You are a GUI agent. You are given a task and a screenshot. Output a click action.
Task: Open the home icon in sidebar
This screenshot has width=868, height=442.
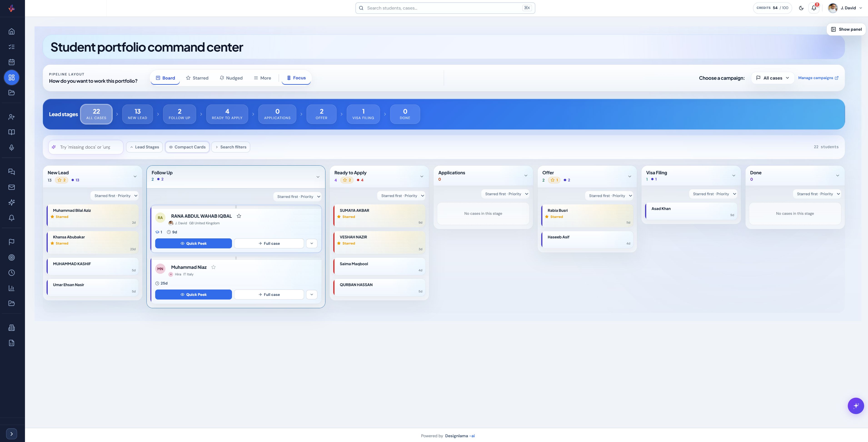coord(11,31)
